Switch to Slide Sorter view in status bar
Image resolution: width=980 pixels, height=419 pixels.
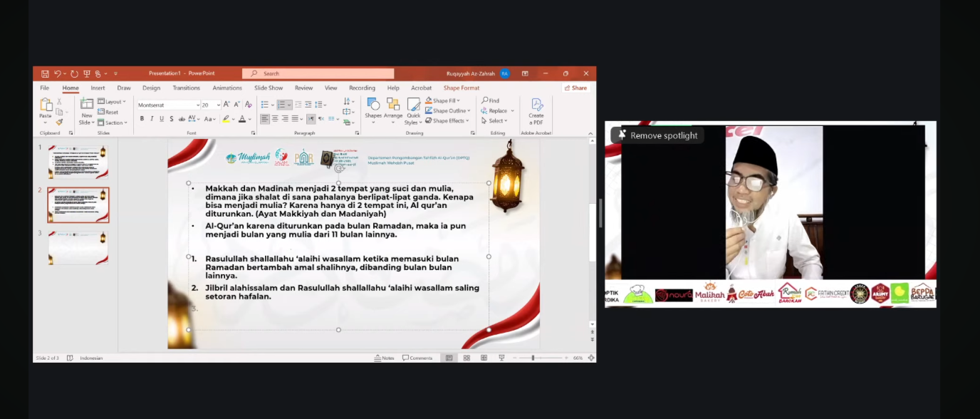pyautogui.click(x=466, y=358)
